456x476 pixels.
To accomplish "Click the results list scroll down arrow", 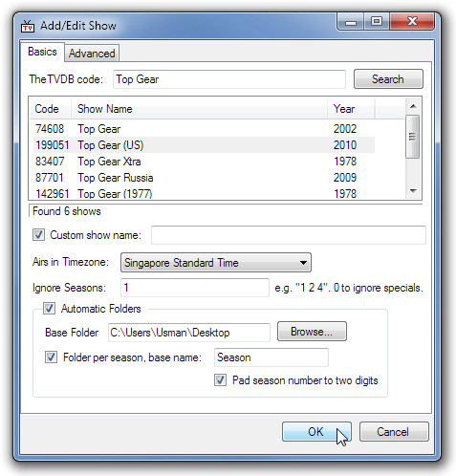I will click(413, 191).
